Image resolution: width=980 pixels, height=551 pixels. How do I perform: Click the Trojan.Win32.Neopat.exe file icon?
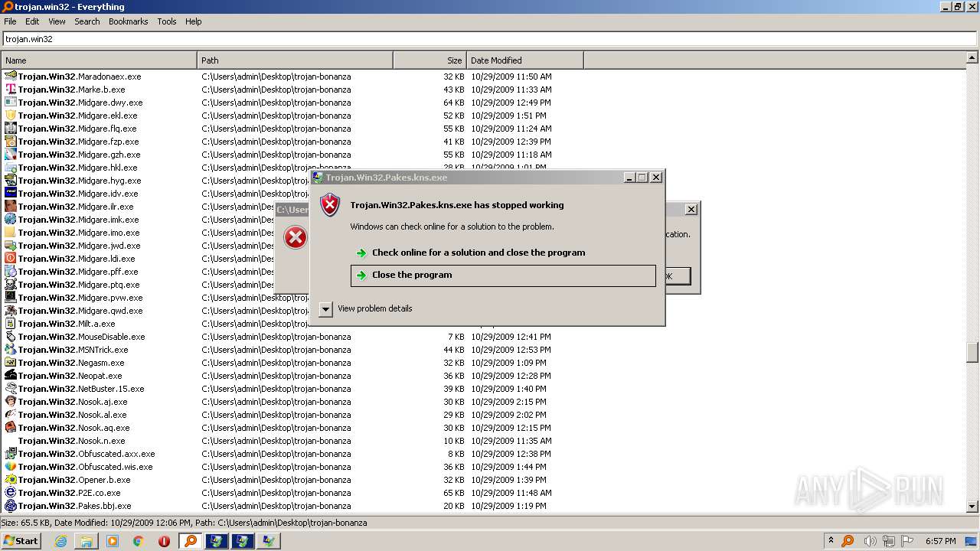11,376
